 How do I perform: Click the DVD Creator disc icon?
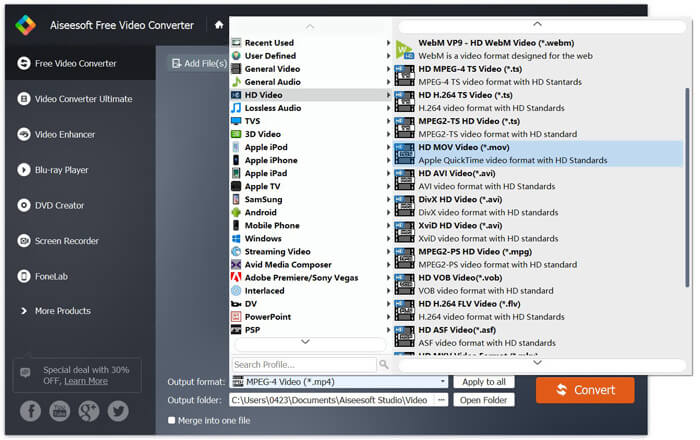tap(24, 205)
